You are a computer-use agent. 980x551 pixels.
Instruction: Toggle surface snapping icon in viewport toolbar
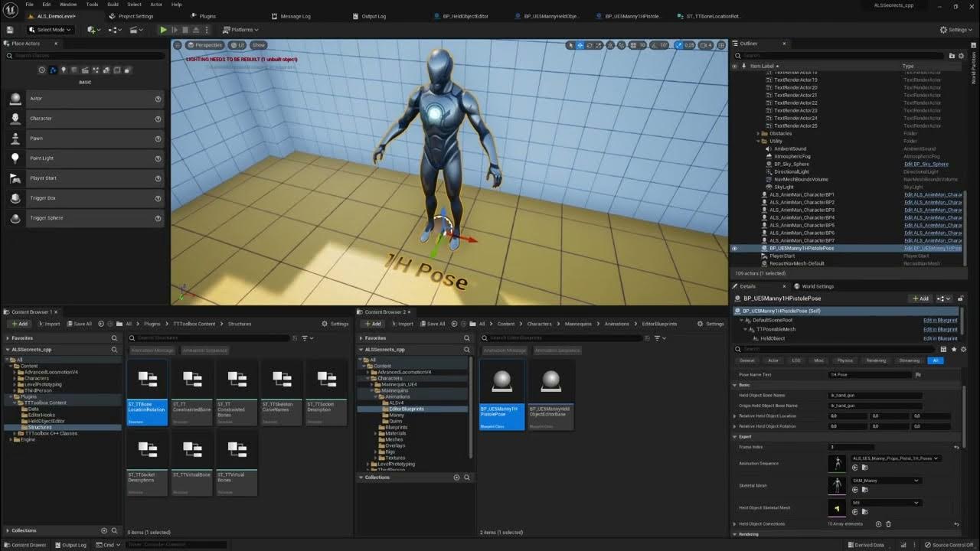point(621,45)
